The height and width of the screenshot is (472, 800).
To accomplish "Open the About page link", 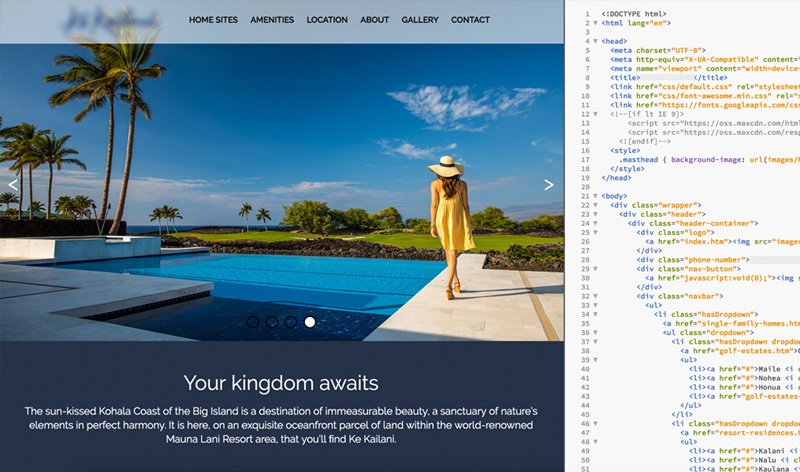I will pyautogui.click(x=375, y=20).
